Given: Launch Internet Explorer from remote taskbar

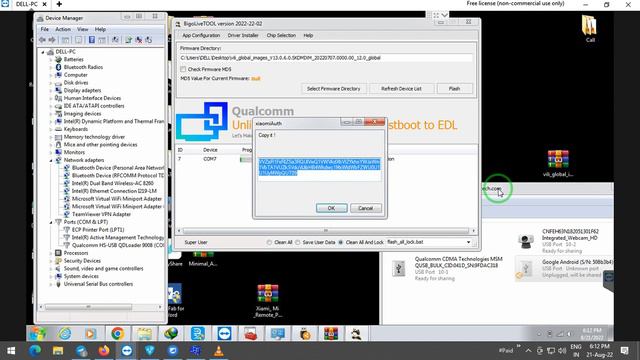Looking at the screenshot, I should point(64,333).
